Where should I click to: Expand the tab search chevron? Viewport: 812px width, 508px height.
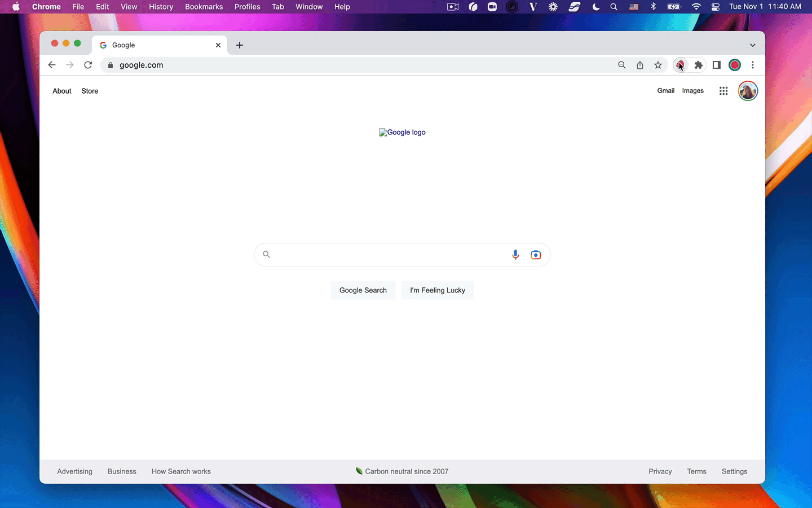click(x=752, y=45)
